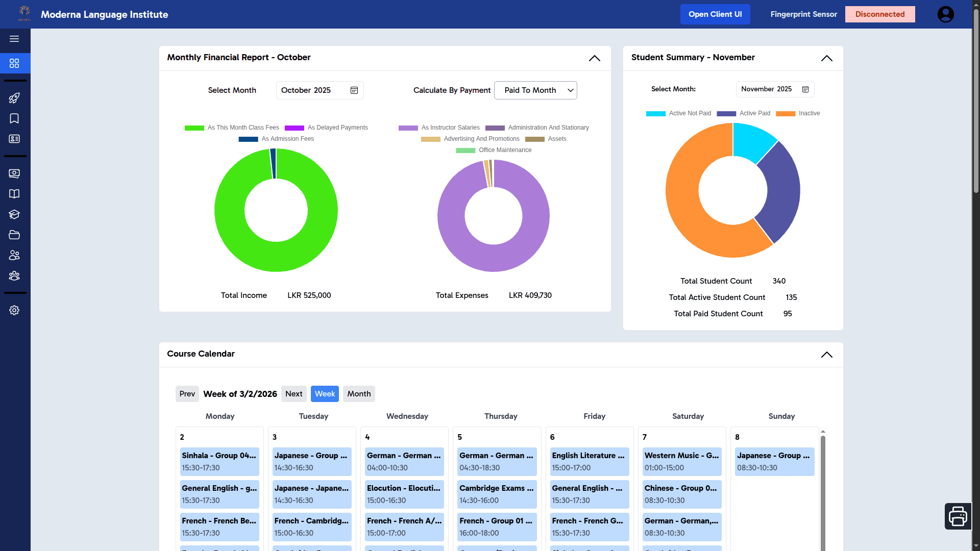The width and height of the screenshot is (980, 551).
Task: Open the dashboard grid icon in sidebar
Action: [x=14, y=63]
